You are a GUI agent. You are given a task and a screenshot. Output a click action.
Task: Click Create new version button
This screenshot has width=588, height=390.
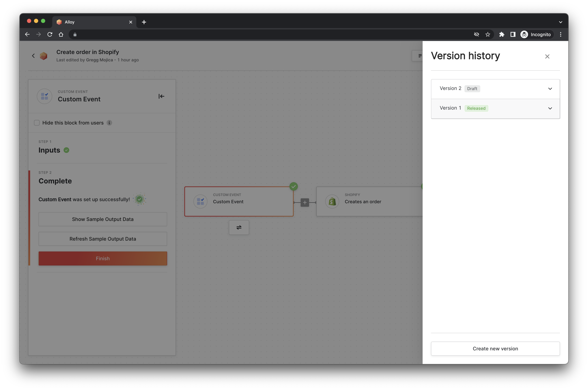495,348
